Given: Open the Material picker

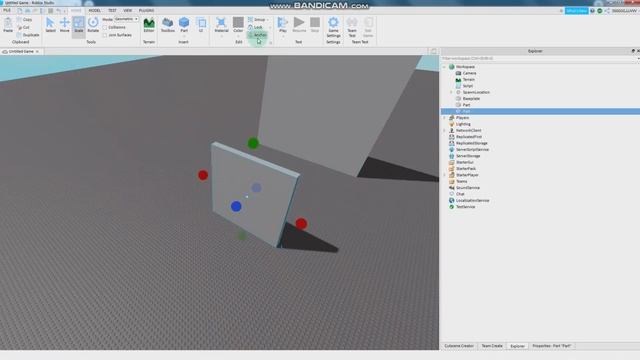Looking at the screenshot, I should coord(221,25).
